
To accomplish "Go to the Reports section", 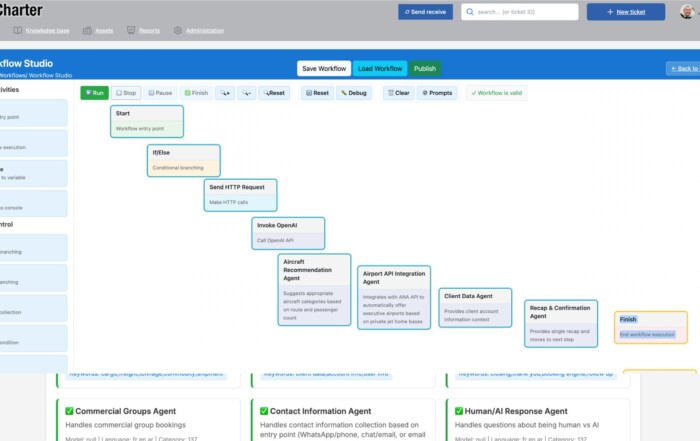I will [144, 31].
